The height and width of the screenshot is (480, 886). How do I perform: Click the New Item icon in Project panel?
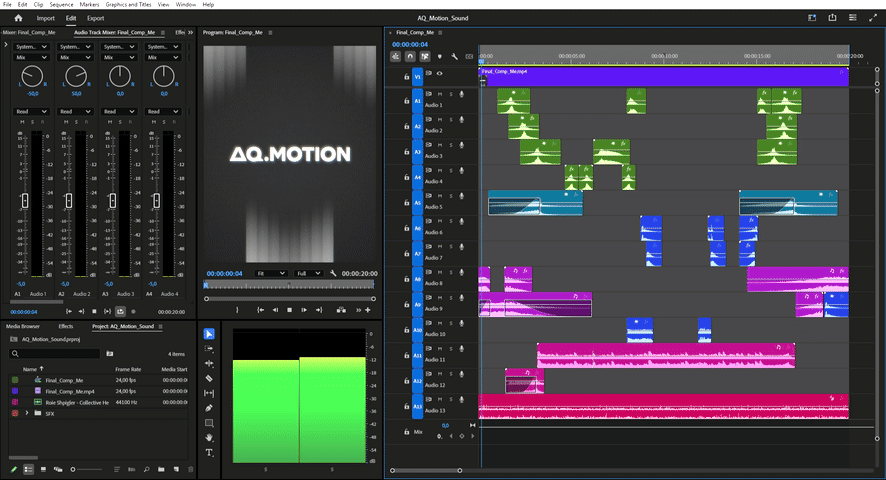pyautogui.click(x=176, y=469)
